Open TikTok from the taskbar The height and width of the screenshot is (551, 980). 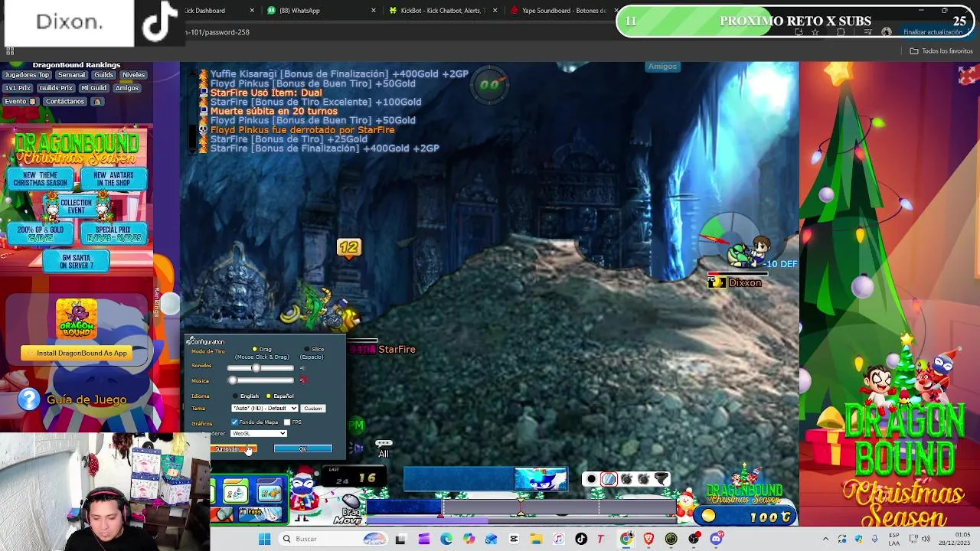[x=581, y=540]
